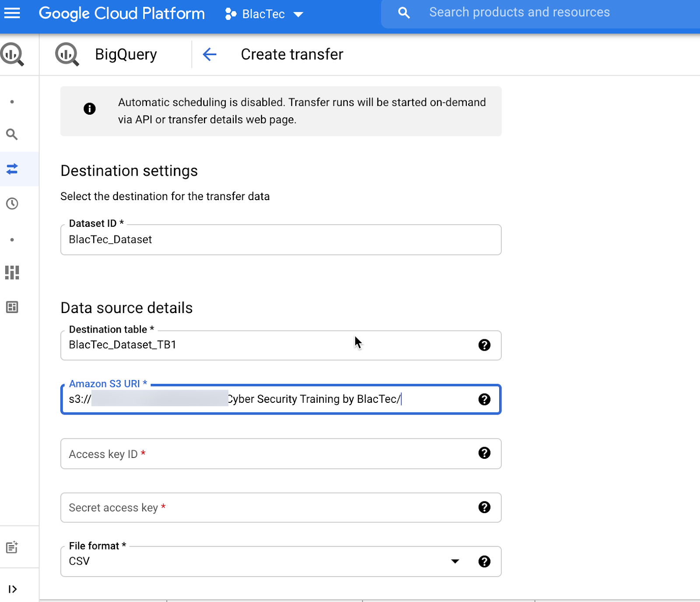This screenshot has width=700, height=602.
Task: Go back using the blue arrow
Action: click(x=210, y=54)
